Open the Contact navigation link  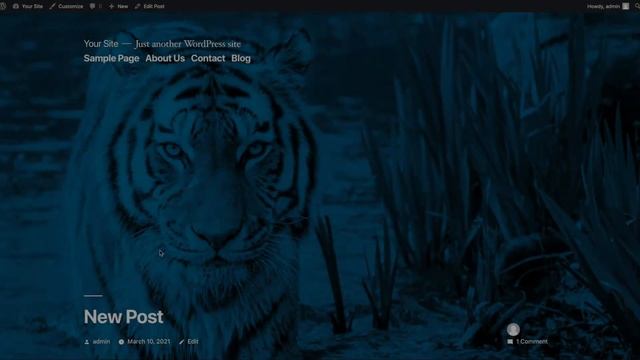pos(208,58)
